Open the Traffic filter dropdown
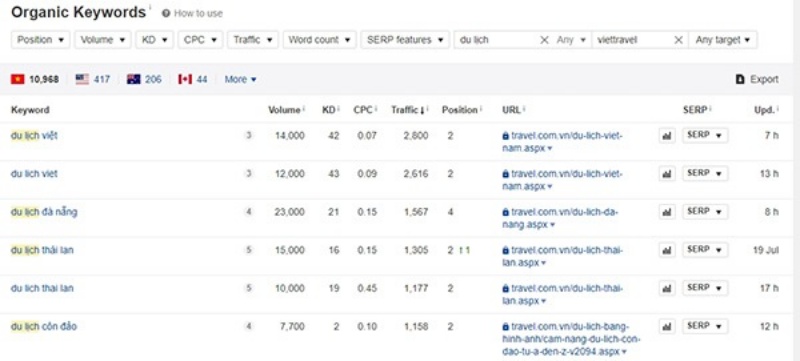 point(253,40)
